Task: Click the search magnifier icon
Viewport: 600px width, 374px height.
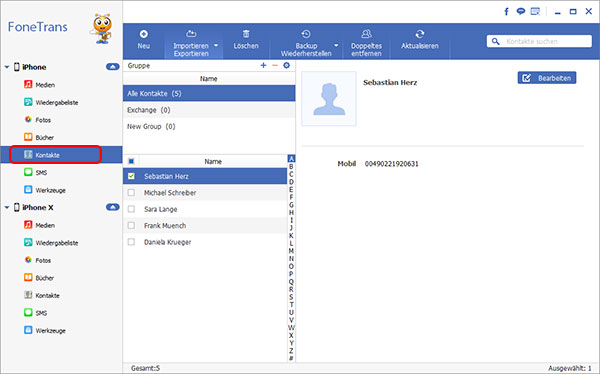Action: (496, 41)
